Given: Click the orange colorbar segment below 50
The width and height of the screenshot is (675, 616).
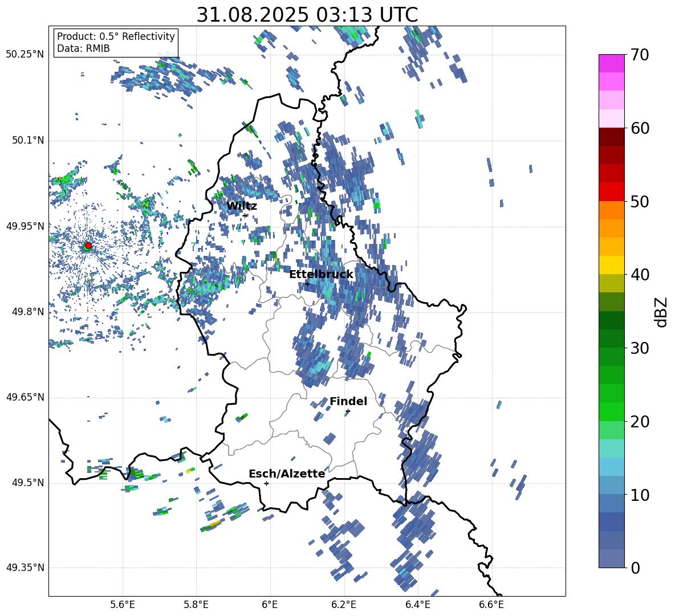Looking at the screenshot, I should [611, 210].
